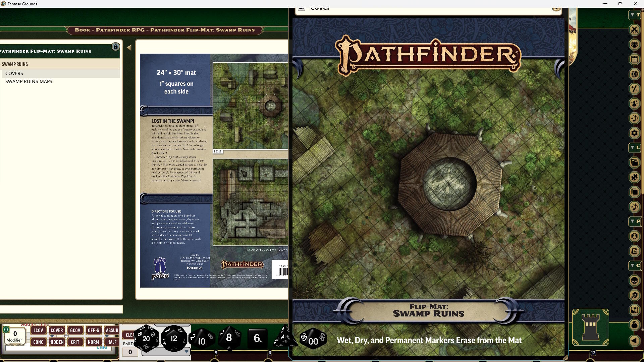Toggle the HALF modifier button
This screenshot has height=362, width=644.
coord(112,342)
